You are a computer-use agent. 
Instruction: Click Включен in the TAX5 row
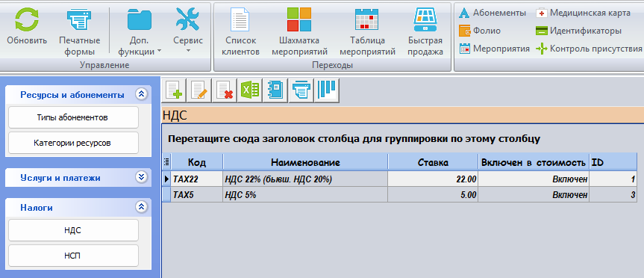tap(534, 195)
